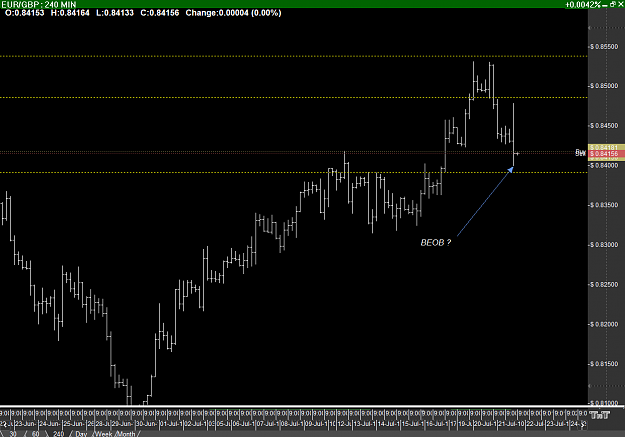Click the Change:0.00004 (0.00%) readout
Image resolution: width=625 pixels, height=437 pixels.
tap(233, 13)
